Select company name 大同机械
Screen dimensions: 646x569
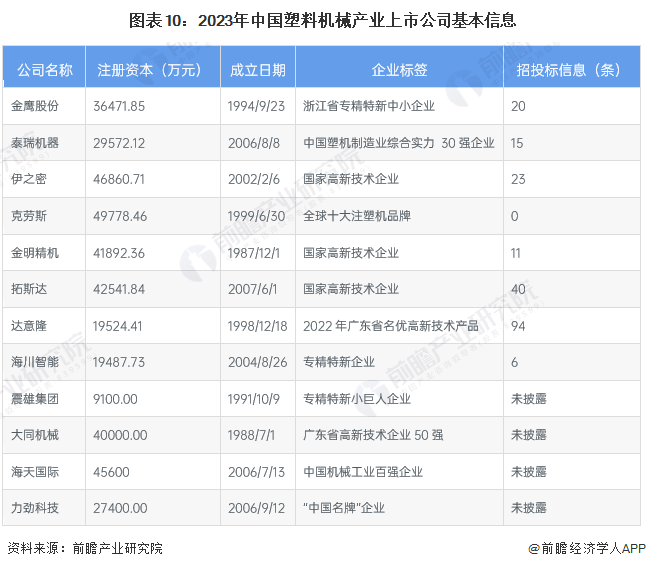click(35, 435)
